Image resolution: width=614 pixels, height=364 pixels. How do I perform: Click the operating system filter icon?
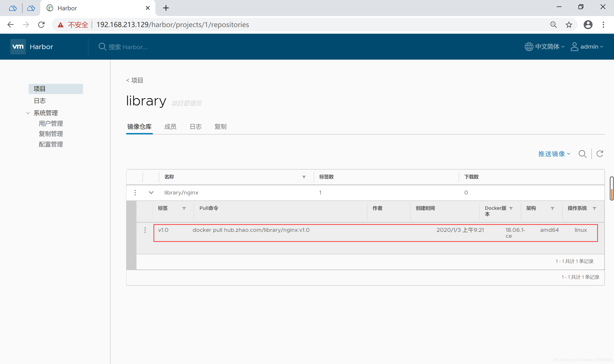click(594, 209)
